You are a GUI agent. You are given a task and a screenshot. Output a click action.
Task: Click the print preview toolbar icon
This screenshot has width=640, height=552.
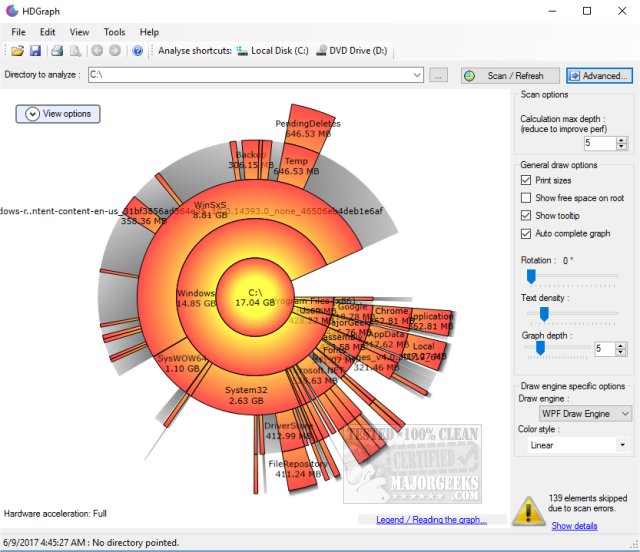75,51
